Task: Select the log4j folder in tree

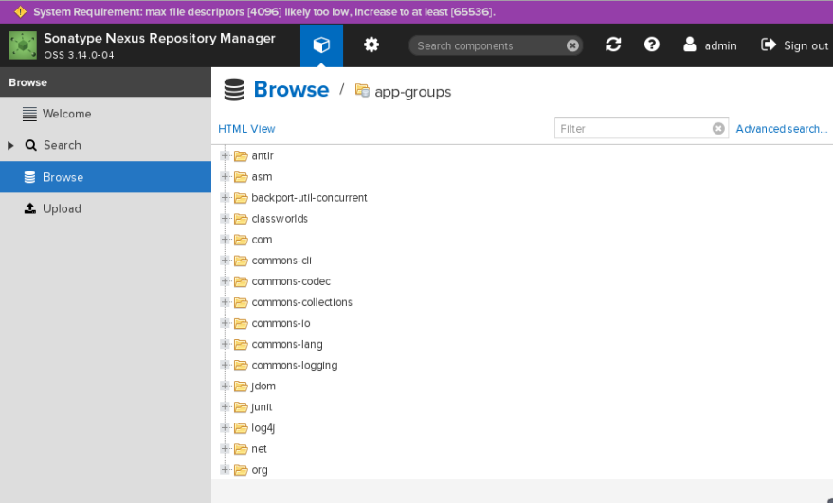Action: tap(263, 428)
